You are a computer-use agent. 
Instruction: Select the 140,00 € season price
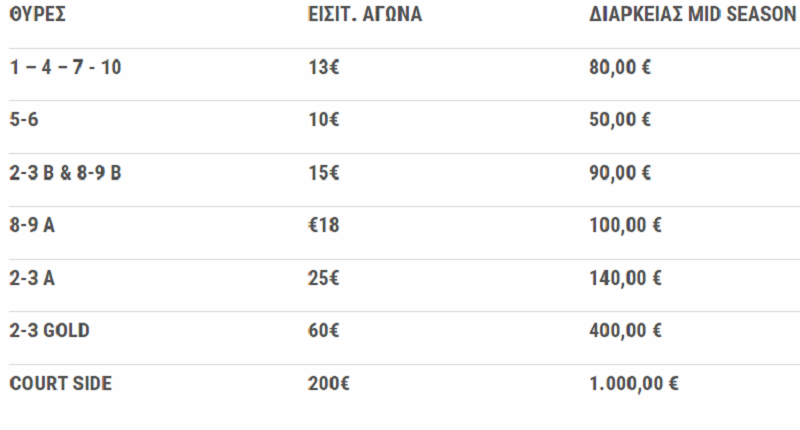coord(626,278)
